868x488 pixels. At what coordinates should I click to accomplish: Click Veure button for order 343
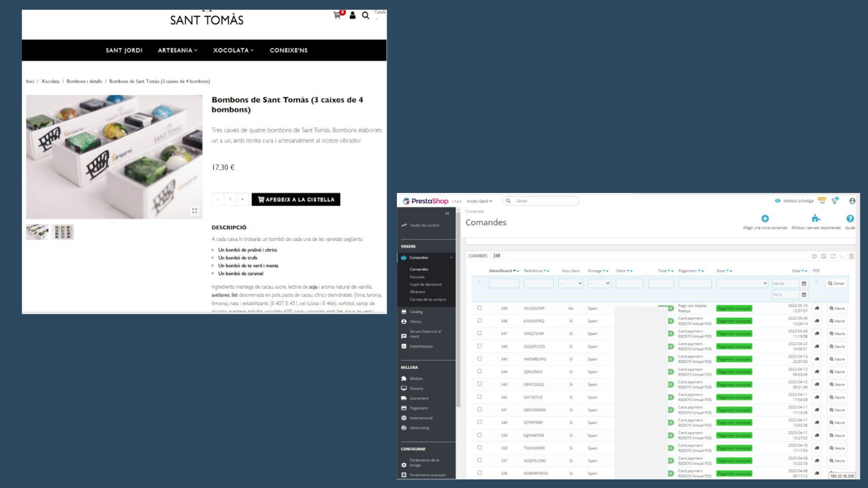[837, 385]
